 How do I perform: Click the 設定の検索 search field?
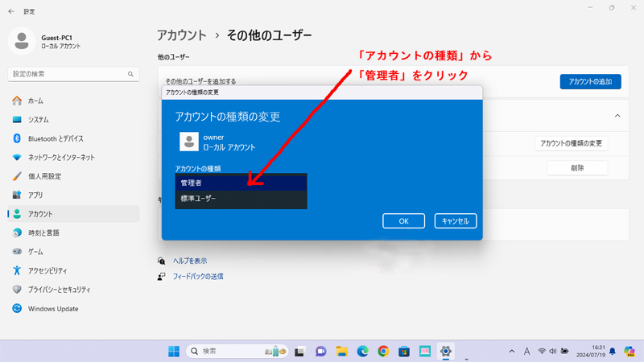[71, 74]
